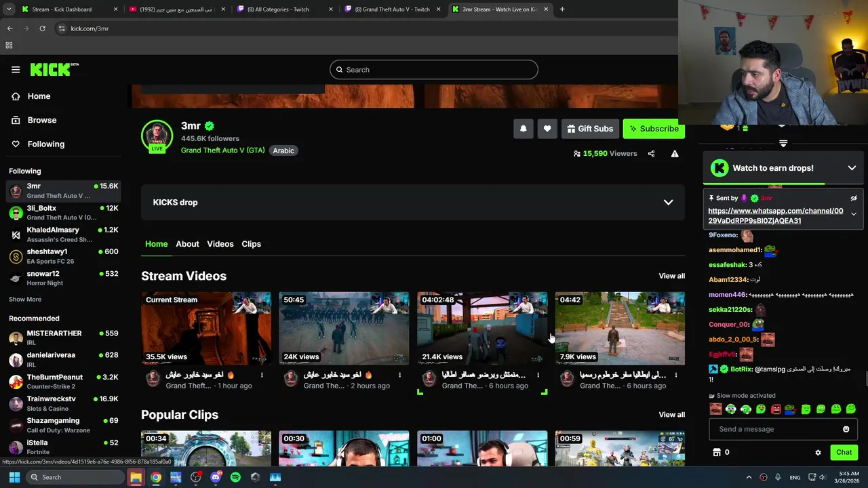
Task: Click the Gift Subs button
Action: tap(589, 129)
